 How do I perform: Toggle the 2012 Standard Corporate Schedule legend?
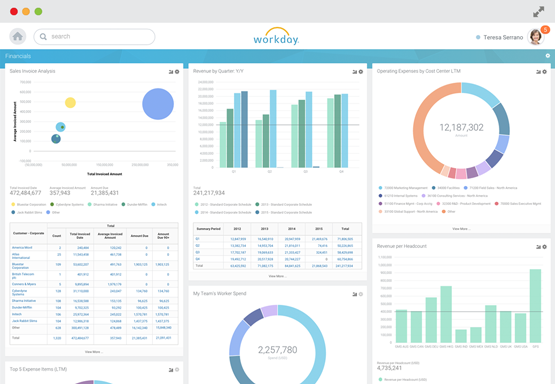click(x=223, y=205)
